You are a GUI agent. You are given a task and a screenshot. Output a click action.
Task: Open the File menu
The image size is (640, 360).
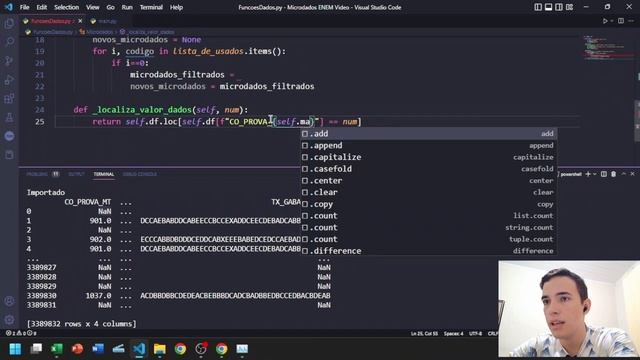point(24,7)
